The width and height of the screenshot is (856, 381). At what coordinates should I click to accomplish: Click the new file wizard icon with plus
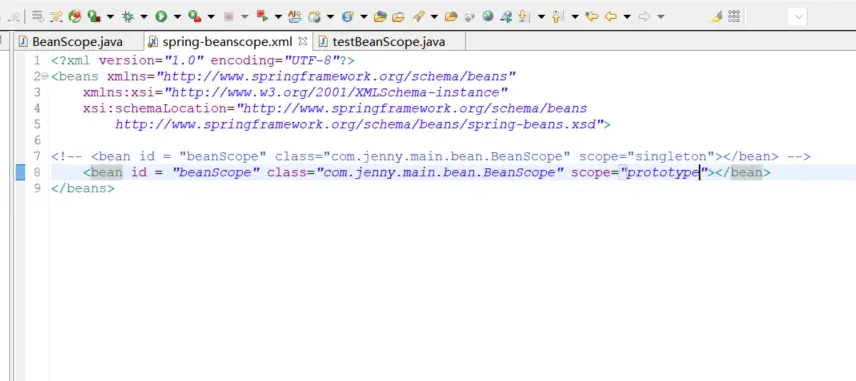295,16
